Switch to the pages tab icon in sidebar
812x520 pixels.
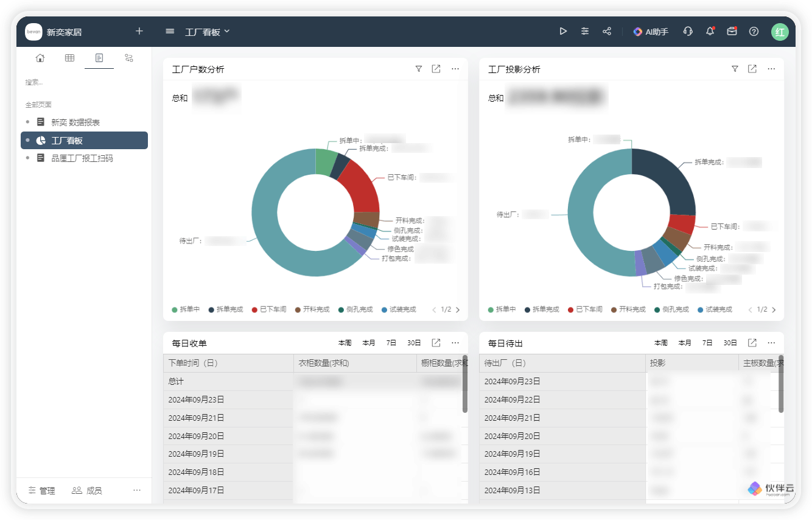click(99, 58)
